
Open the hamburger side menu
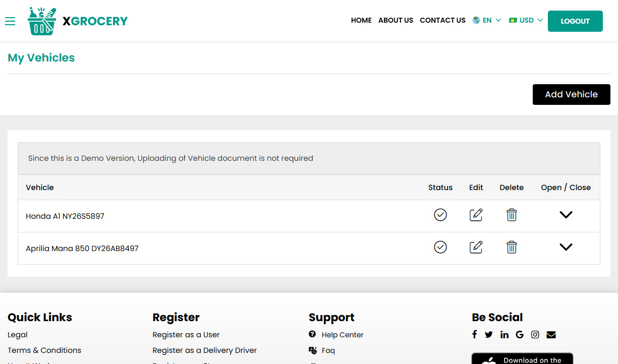10,21
